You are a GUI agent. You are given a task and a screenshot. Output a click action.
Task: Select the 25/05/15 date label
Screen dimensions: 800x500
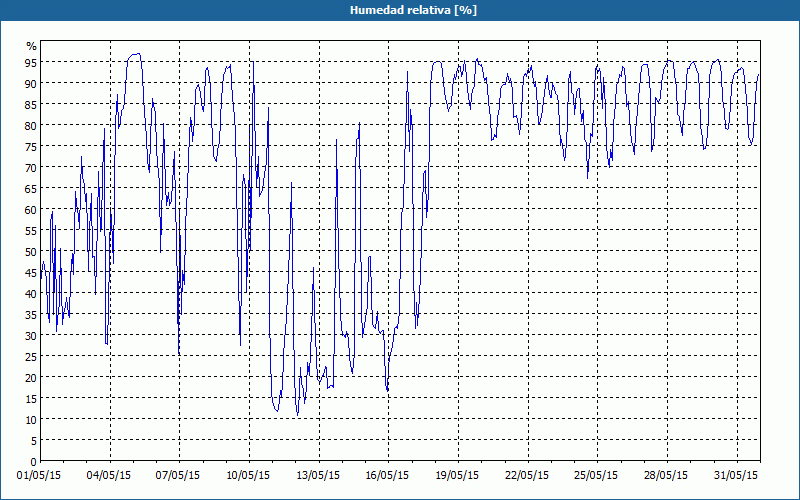pos(596,476)
